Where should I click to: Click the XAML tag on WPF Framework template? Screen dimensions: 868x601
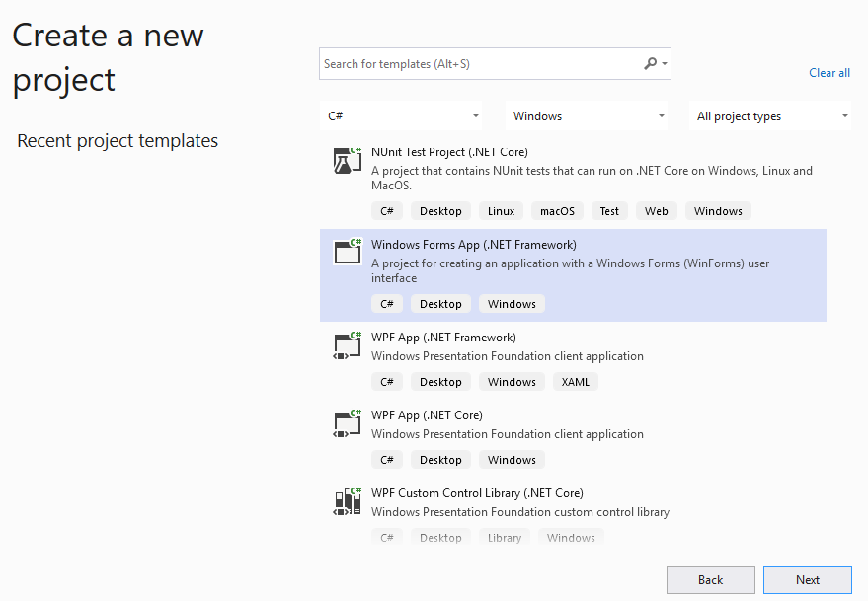pos(576,382)
